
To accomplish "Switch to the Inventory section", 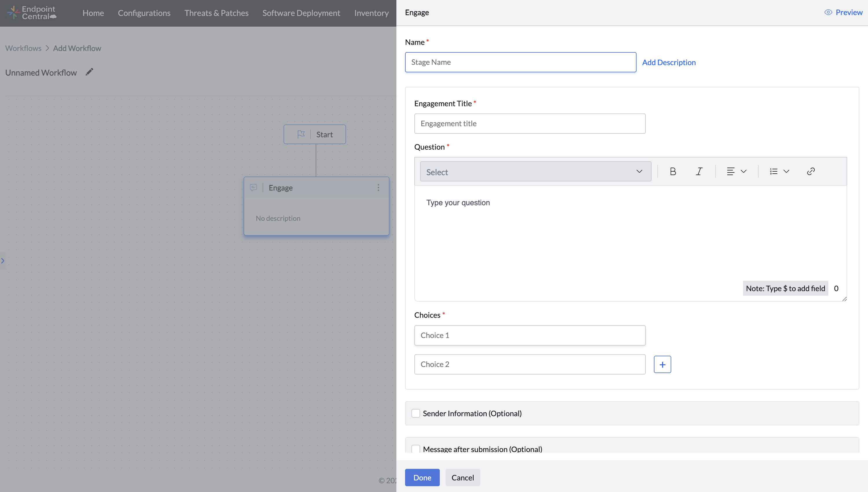I will [371, 13].
